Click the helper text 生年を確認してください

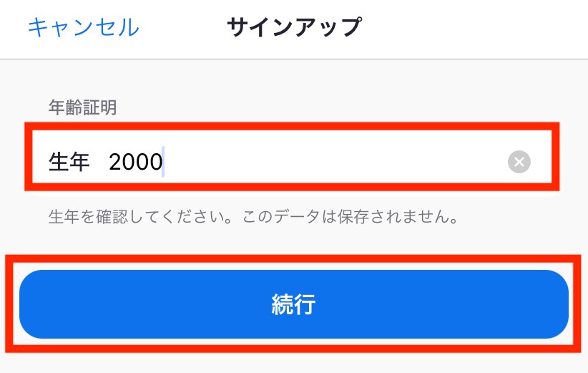coord(141,216)
